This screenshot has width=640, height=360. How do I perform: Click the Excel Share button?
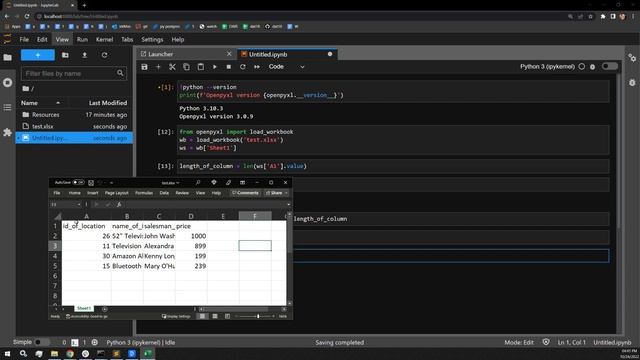(276, 193)
